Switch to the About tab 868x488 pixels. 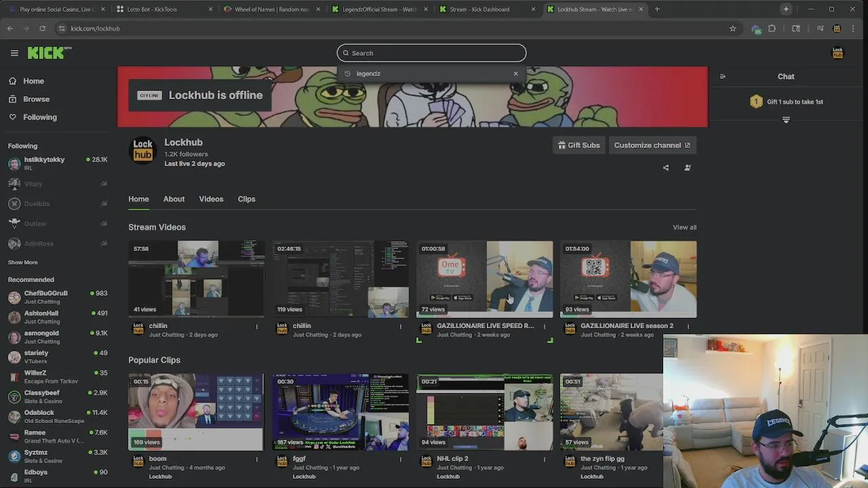[x=174, y=199]
